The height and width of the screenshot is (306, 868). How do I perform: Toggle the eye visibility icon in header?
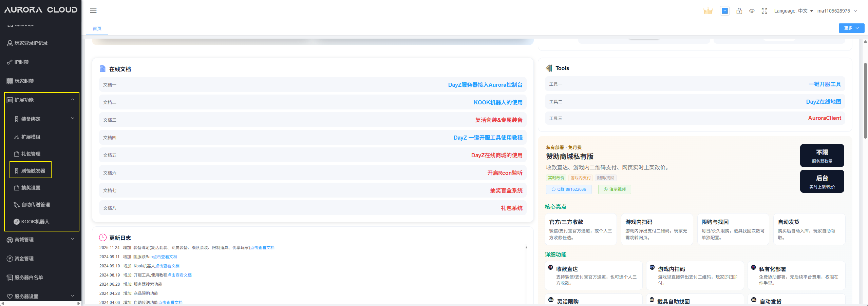(x=752, y=11)
